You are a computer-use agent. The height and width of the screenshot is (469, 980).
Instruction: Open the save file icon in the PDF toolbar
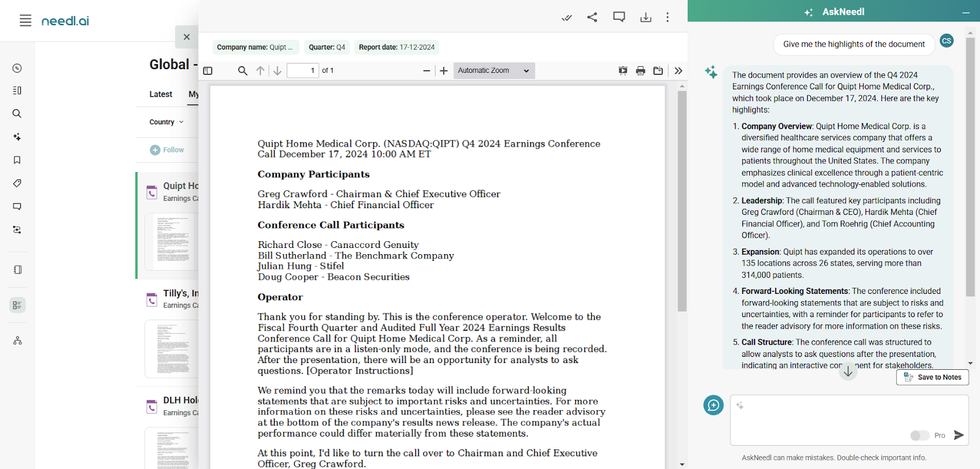click(x=658, y=71)
